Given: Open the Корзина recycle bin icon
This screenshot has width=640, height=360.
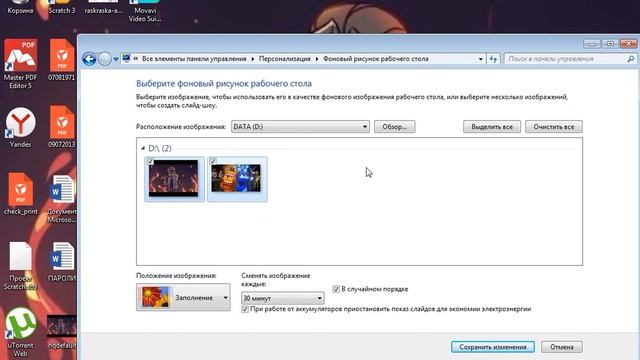Looking at the screenshot, I should click(x=20, y=7).
